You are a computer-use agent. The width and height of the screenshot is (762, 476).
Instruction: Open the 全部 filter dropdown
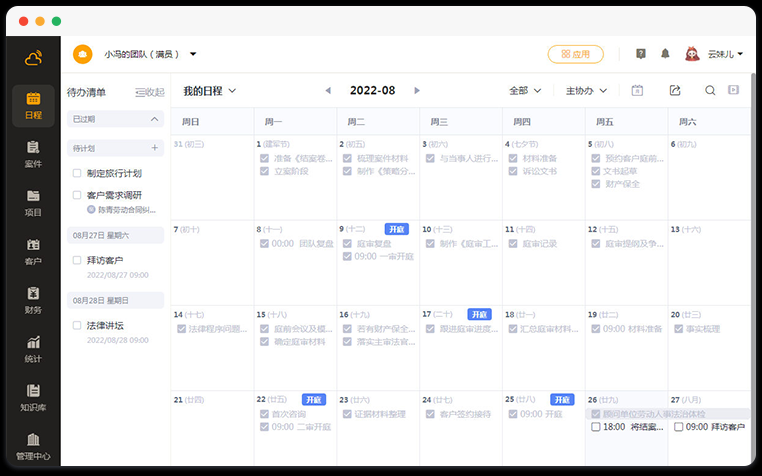(x=525, y=91)
